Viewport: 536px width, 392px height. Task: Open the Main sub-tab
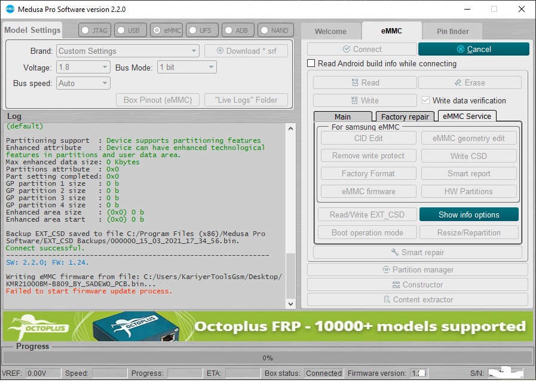[x=342, y=117]
